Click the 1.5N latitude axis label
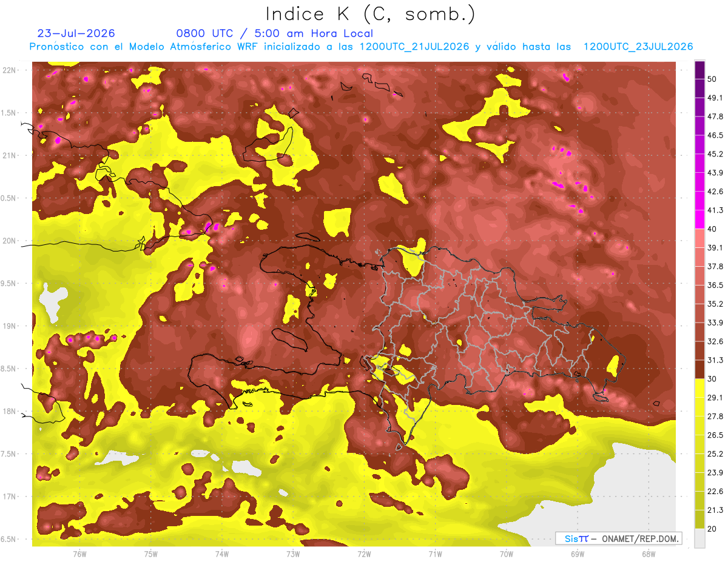The width and height of the screenshot is (728, 562). [9, 113]
